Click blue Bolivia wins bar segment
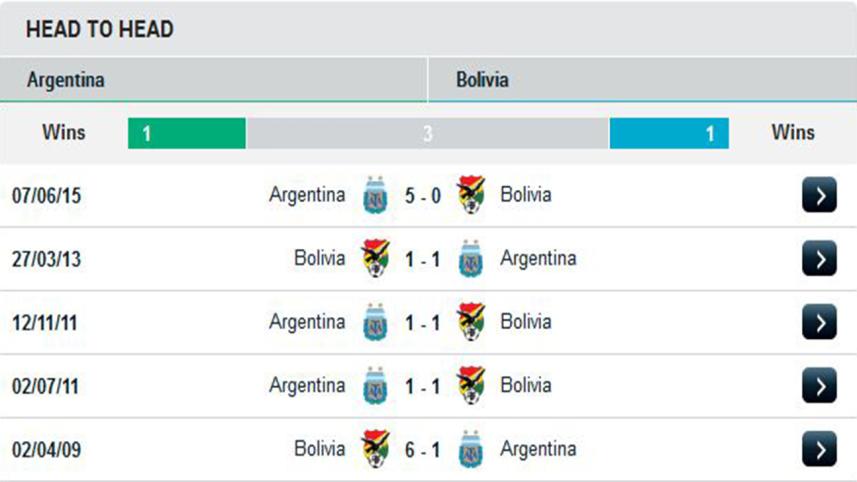857x482 pixels. click(669, 133)
